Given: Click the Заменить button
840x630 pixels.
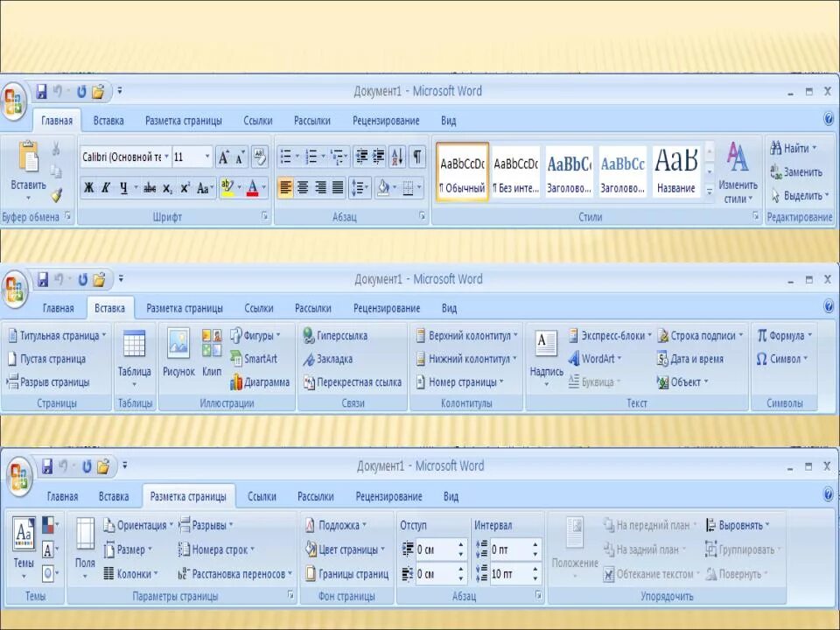Looking at the screenshot, I should click(795, 172).
